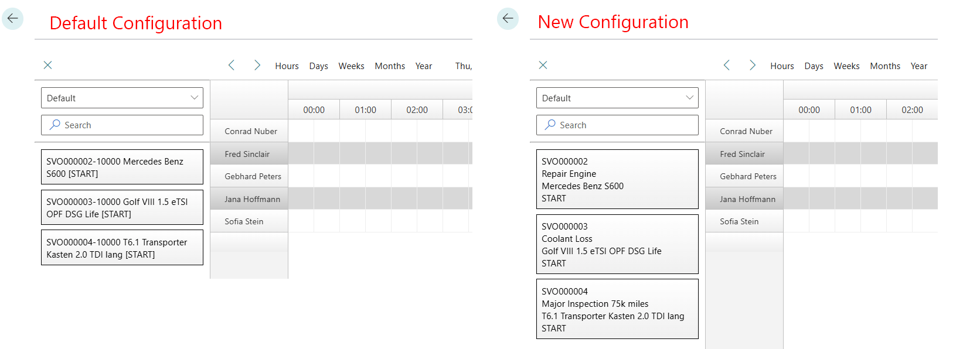Close the Default Configuration panel with X

(x=48, y=65)
